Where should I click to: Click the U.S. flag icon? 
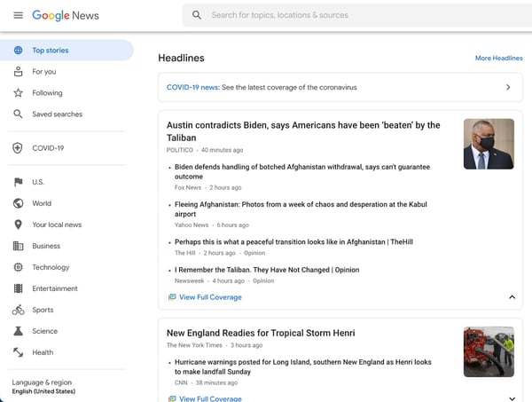[18, 182]
